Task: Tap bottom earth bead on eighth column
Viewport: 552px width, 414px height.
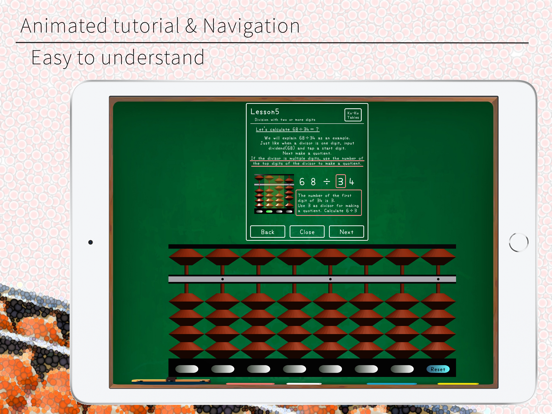Action: [x=438, y=350]
